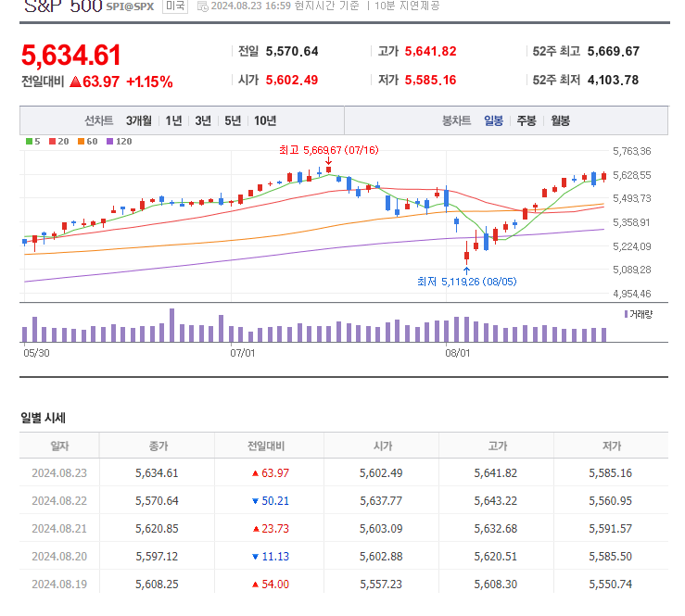Select the 3개월 line chart period
Image resolution: width=685 pixels, height=616 pixels.
[139, 120]
